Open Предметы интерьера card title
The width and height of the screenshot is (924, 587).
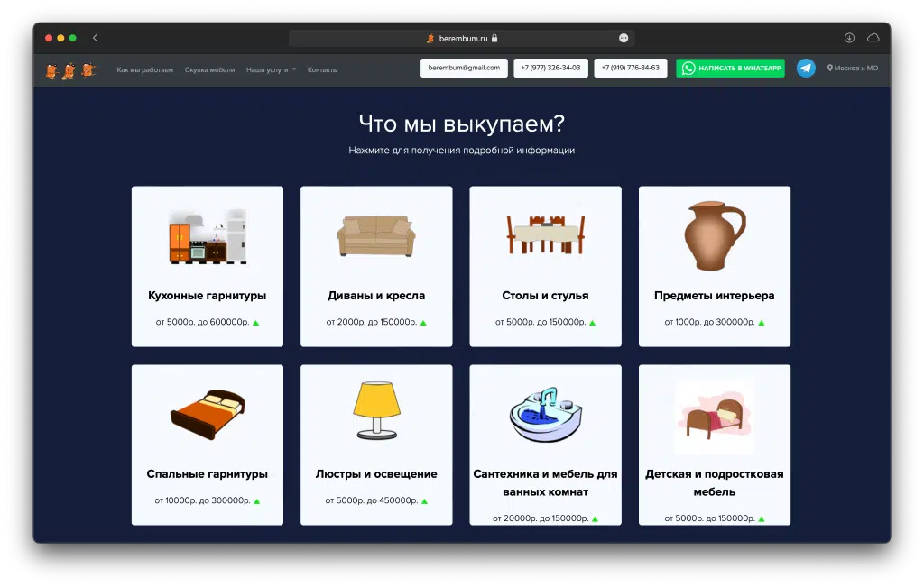[x=715, y=296]
